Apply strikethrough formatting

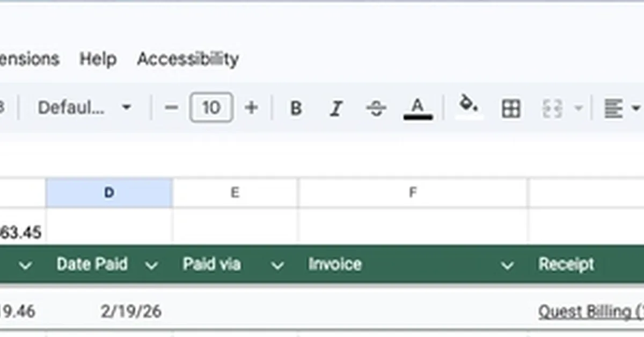pos(376,108)
